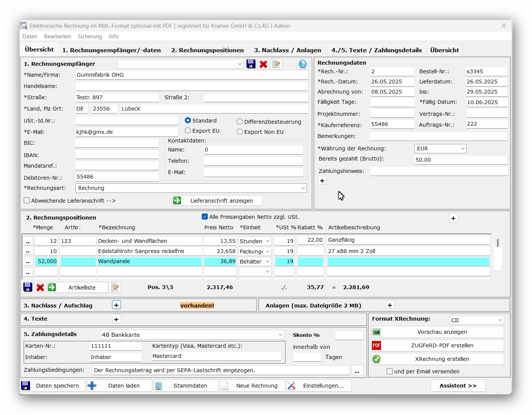Edit recipient with the notepad pencil icon

276,64
